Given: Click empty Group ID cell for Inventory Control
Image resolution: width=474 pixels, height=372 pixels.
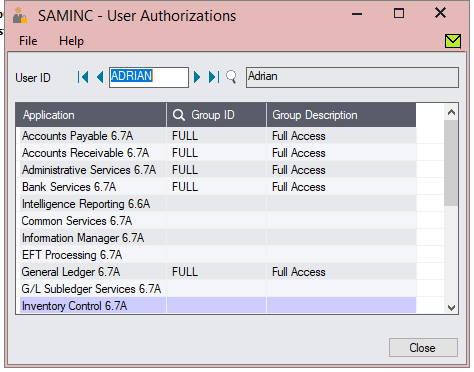Looking at the screenshot, I should click(x=217, y=305).
